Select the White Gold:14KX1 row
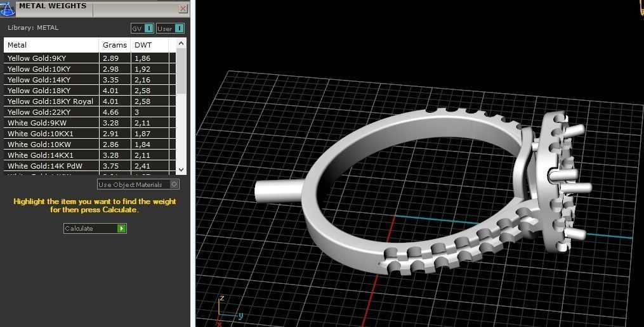 [90, 155]
